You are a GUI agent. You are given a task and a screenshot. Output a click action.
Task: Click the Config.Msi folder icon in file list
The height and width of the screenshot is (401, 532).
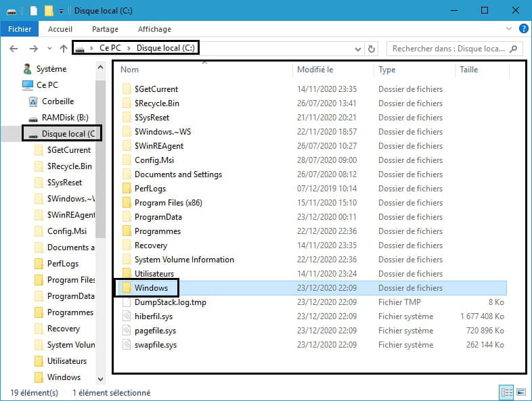[127, 160]
